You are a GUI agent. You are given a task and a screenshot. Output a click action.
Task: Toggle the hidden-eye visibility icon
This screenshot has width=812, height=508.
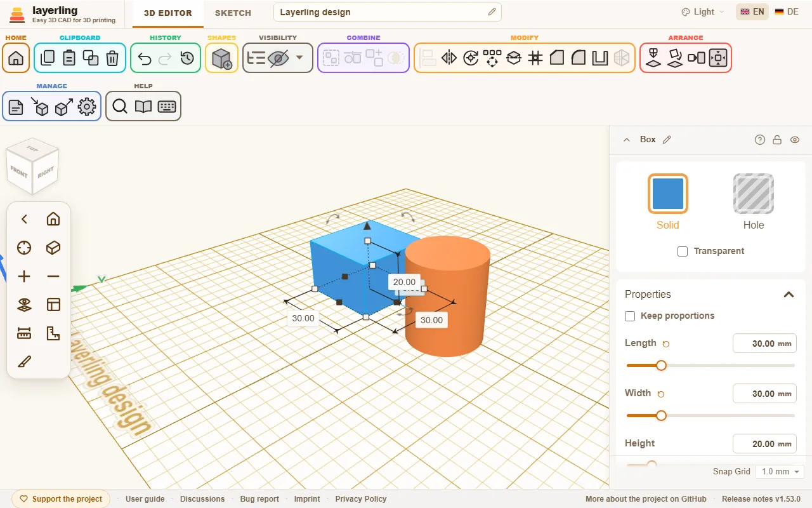click(278, 58)
